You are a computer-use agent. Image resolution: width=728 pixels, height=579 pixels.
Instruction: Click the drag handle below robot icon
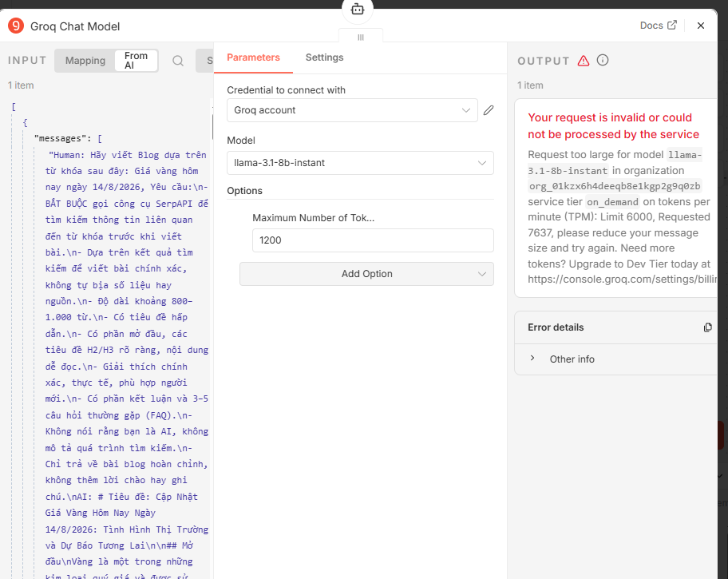[x=361, y=38]
